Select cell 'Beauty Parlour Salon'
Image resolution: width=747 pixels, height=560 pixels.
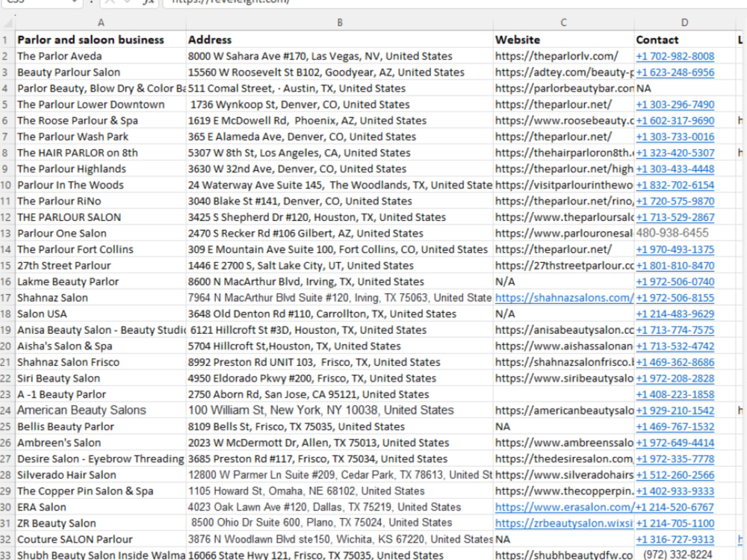coord(101,72)
